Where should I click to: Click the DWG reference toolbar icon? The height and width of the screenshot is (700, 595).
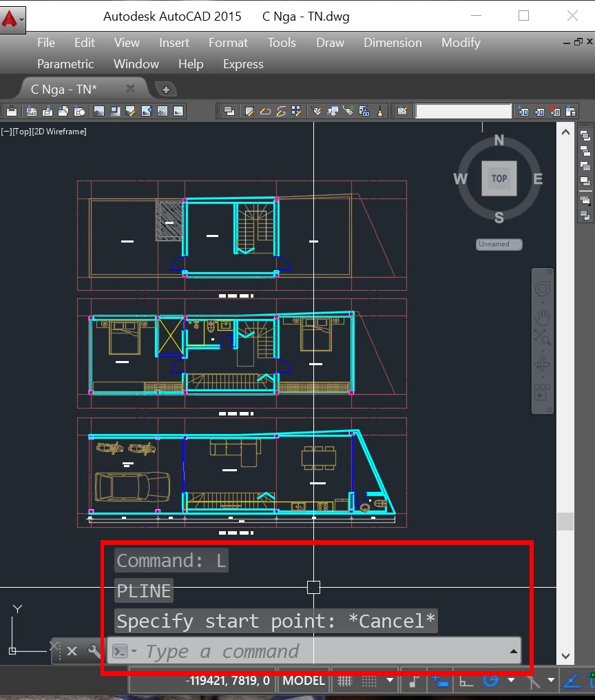[x=31, y=111]
